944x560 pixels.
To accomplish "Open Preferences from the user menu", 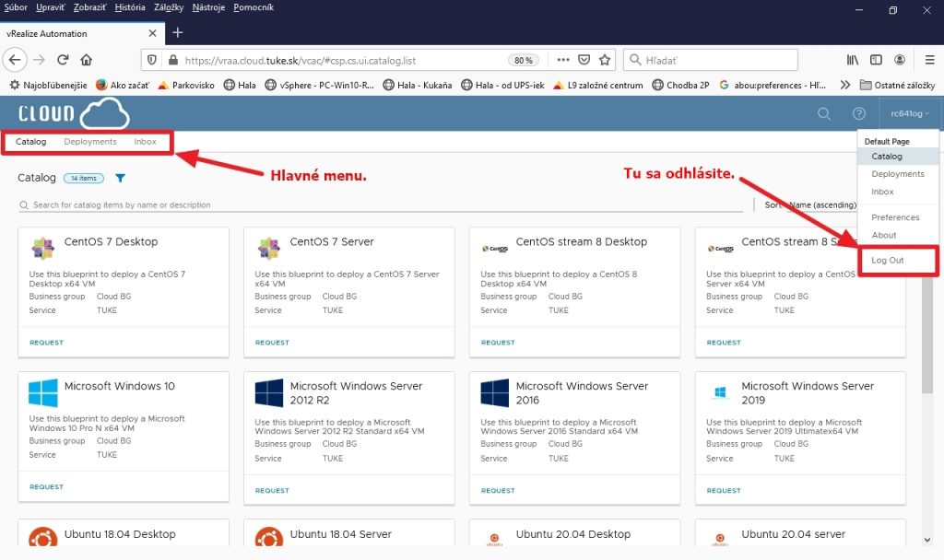I will click(895, 217).
